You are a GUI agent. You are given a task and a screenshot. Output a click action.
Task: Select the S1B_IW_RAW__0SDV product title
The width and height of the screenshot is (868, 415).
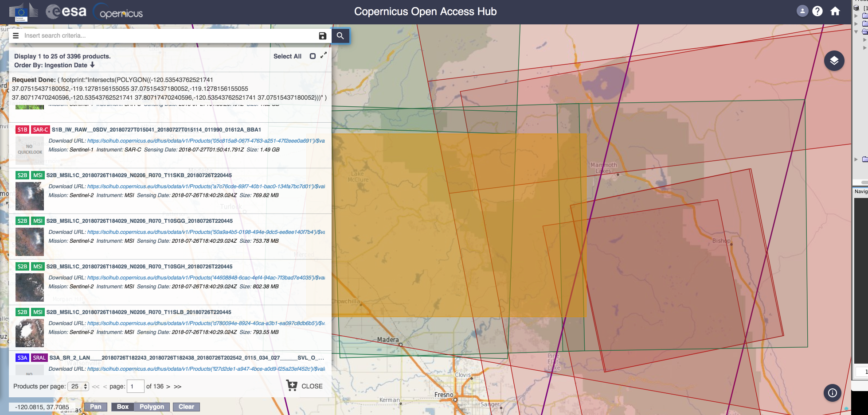(x=156, y=130)
